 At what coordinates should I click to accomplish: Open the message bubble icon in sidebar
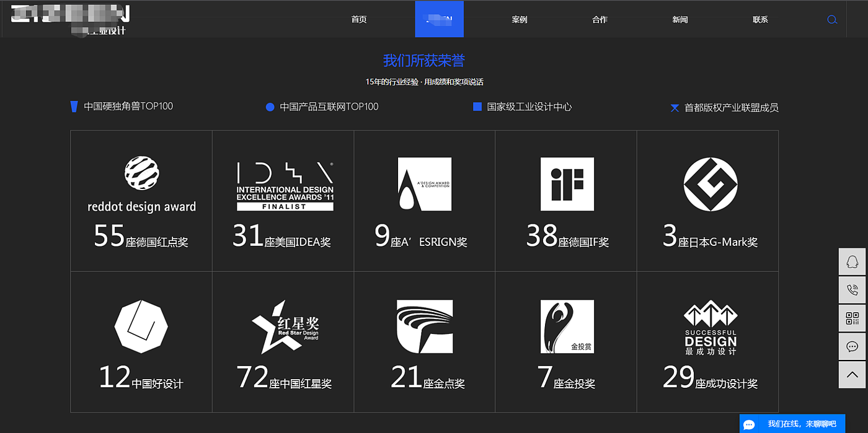(x=852, y=347)
